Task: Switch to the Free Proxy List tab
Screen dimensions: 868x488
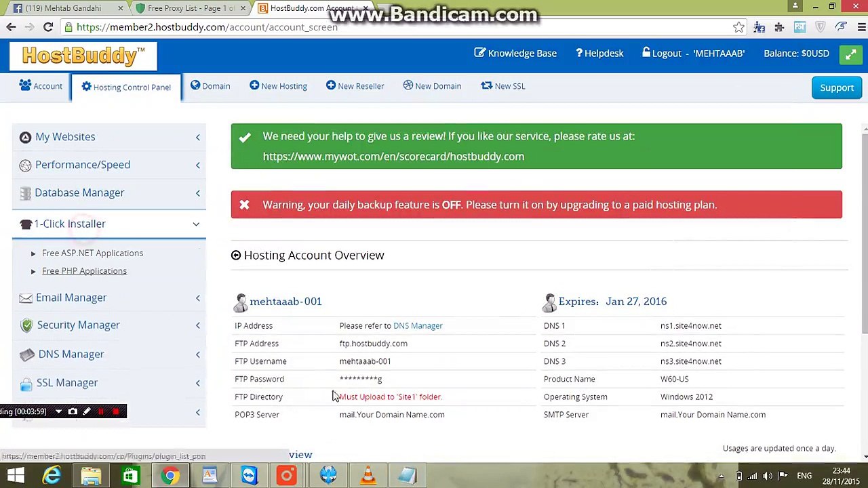Action: coord(191,8)
